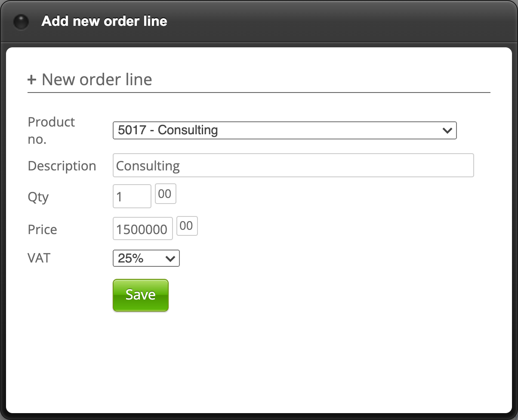Click the chevron arrow on the product selector
This screenshot has height=420, width=518.
point(447,130)
